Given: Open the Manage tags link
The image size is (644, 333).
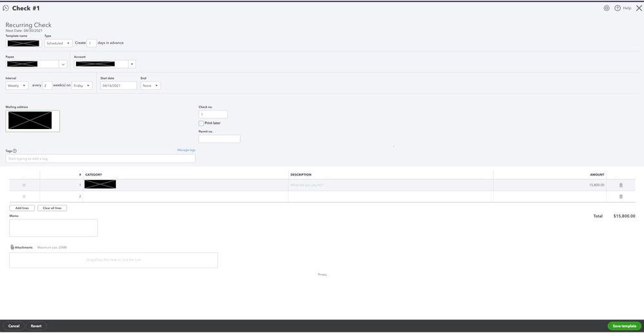Looking at the screenshot, I should pos(186,150).
